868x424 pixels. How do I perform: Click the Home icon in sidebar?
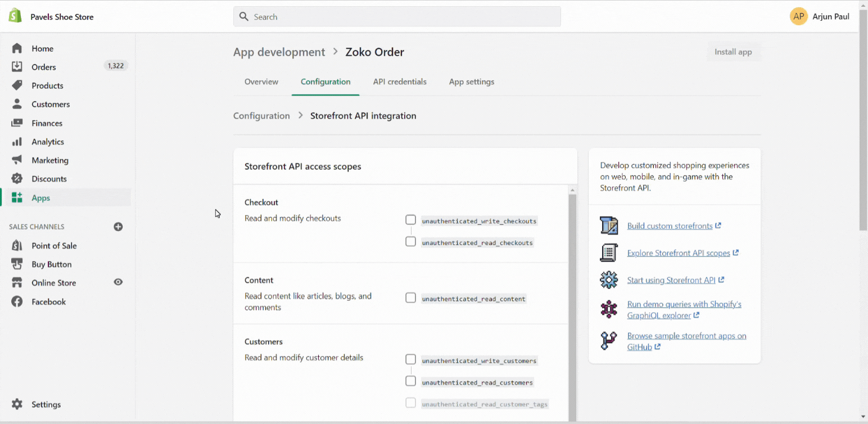pos(17,48)
